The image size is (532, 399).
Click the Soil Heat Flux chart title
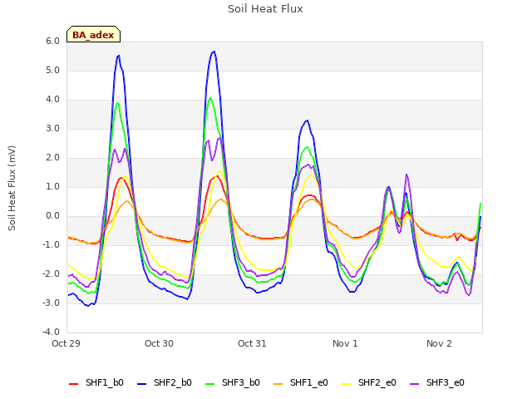(265, 9)
